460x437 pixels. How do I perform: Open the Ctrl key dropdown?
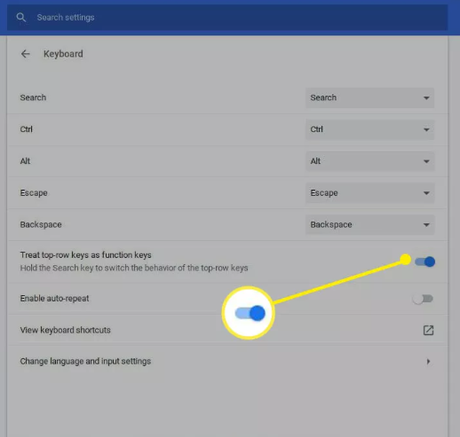[370, 129]
